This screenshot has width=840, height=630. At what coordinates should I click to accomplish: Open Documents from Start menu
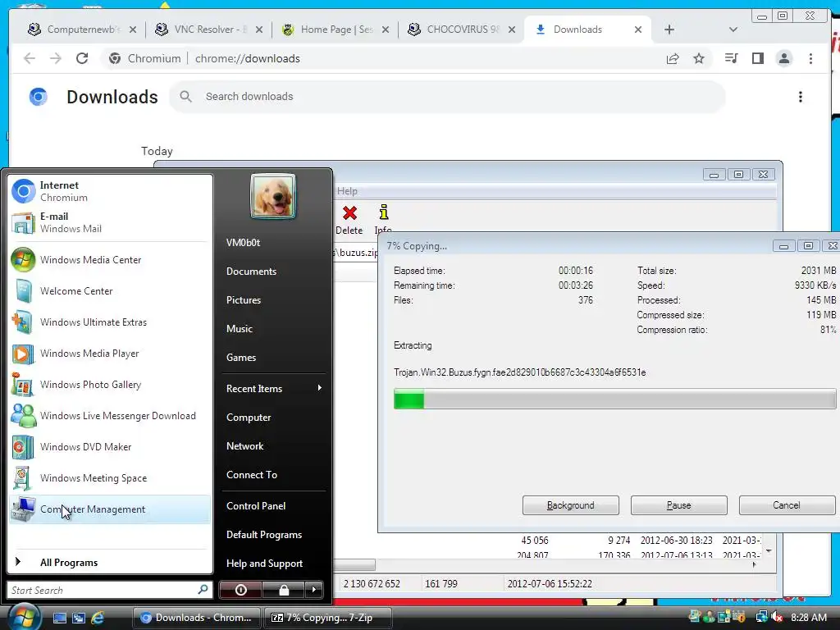click(x=273, y=271)
